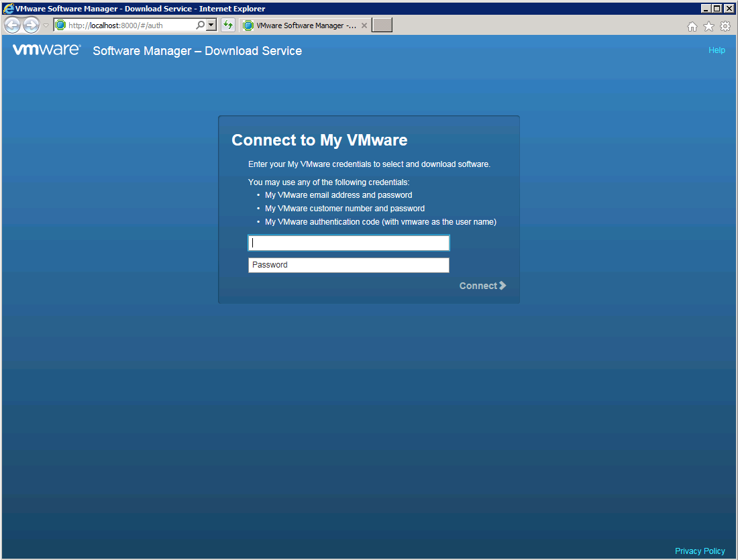Click the Refresh page icon
Image resolution: width=738 pixels, height=560 pixels.
click(x=228, y=25)
